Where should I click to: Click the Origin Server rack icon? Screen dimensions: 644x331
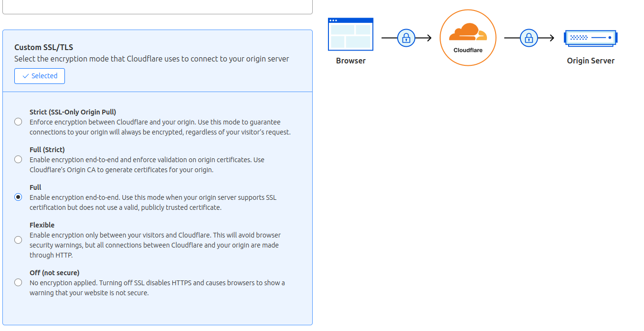591,38
